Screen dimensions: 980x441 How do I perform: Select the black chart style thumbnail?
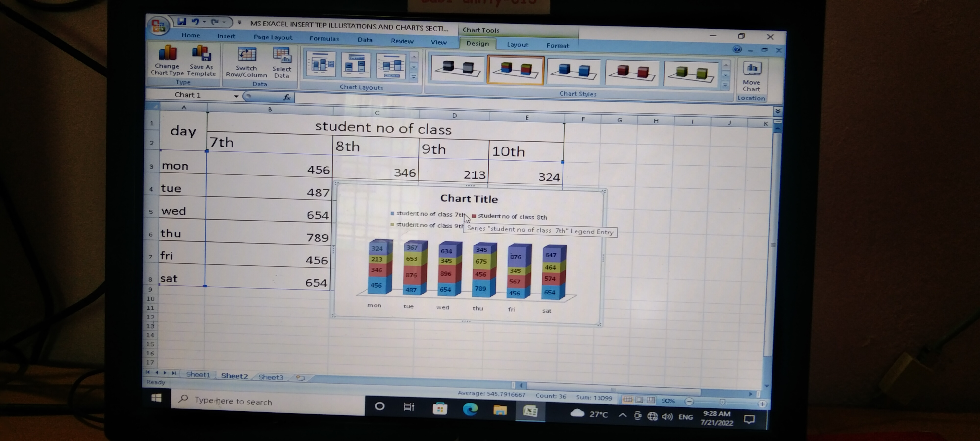coord(457,69)
